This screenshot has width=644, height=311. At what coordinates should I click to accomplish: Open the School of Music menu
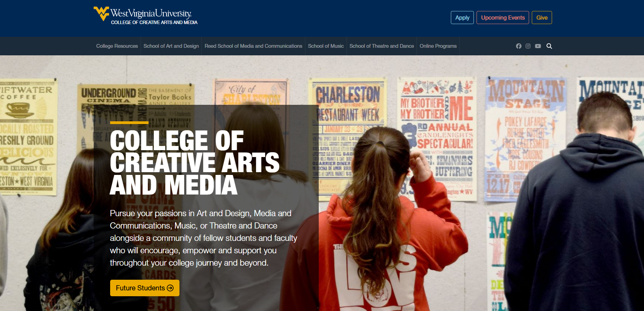click(x=326, y=46)
